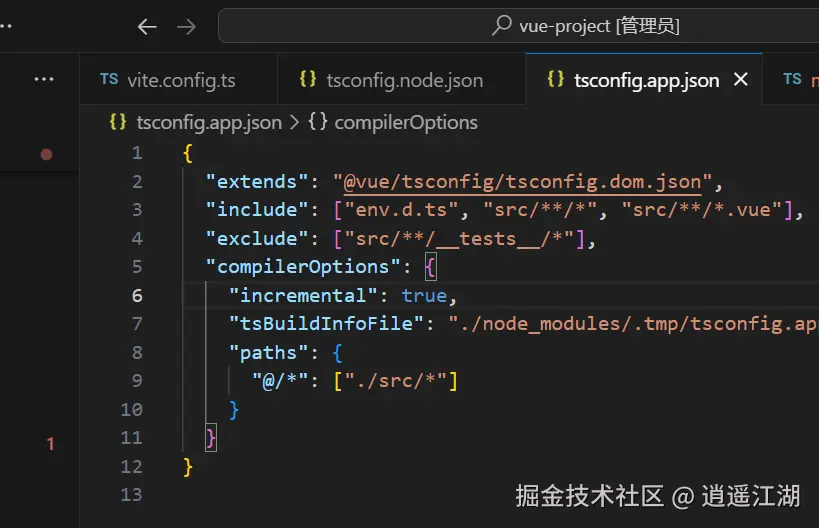This screenshot has height=528, width=819.
Task: Click the red "1" badge at the left
Action: coord(51,443)
